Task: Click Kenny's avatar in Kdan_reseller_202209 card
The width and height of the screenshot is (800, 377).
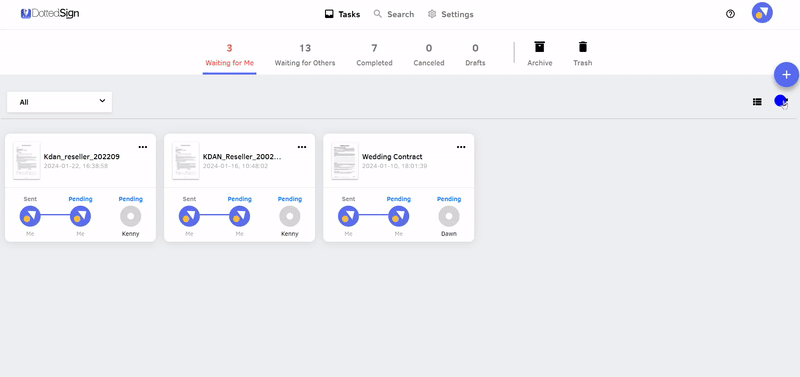Action: coord(131,216)
